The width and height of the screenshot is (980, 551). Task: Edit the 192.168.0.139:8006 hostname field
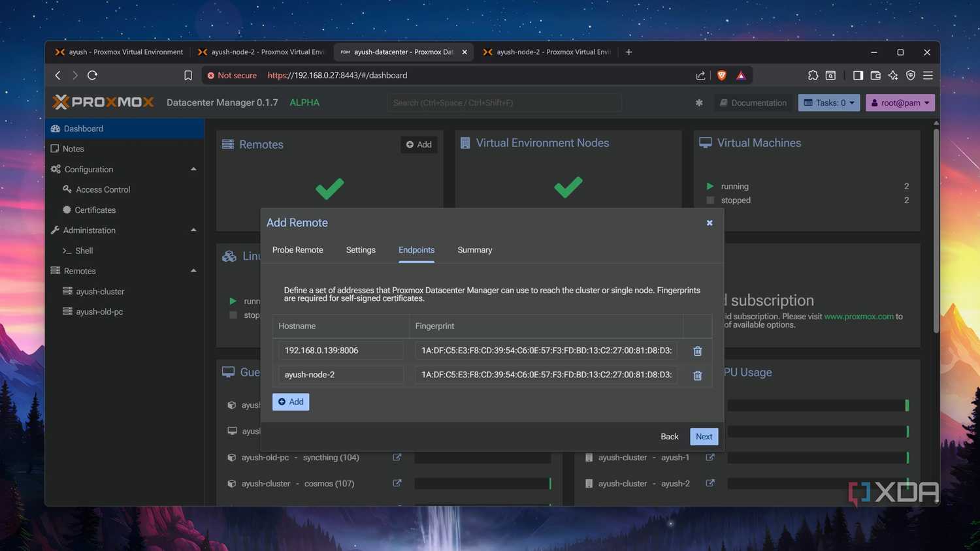coord(341,351)
